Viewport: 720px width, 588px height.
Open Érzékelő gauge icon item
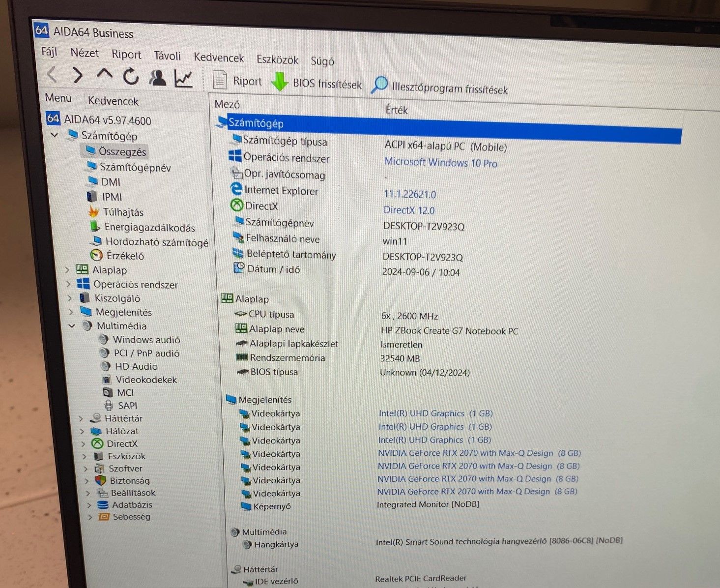coord(118,256)
